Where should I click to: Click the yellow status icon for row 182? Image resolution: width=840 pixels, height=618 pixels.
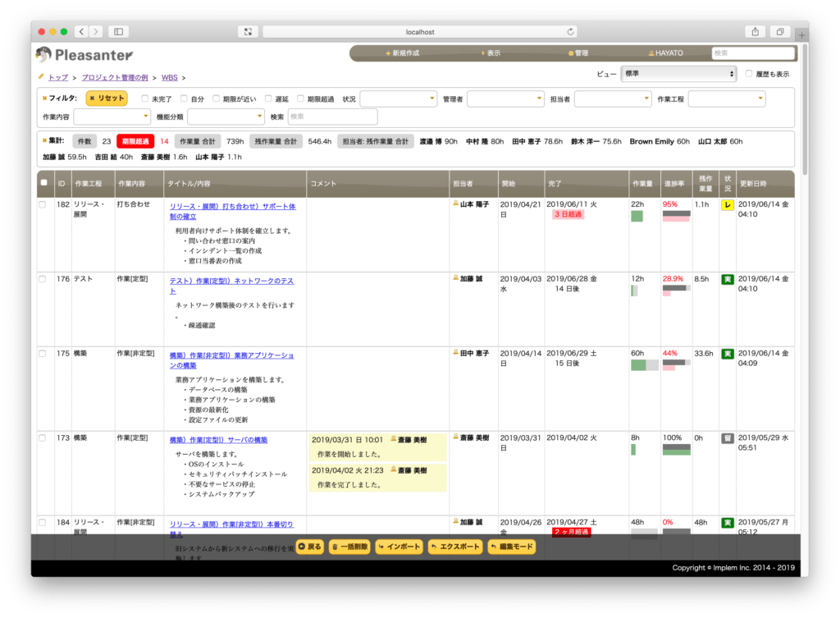pos(727,204)
